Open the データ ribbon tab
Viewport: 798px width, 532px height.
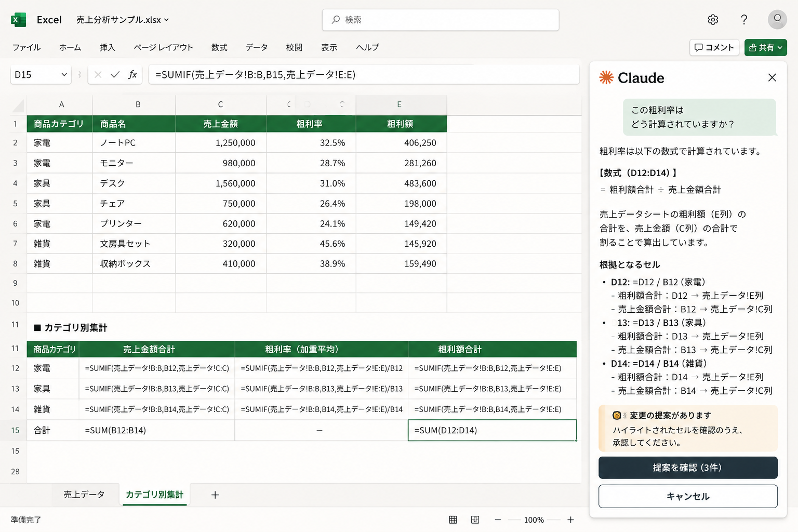click(x=257, y=47)
